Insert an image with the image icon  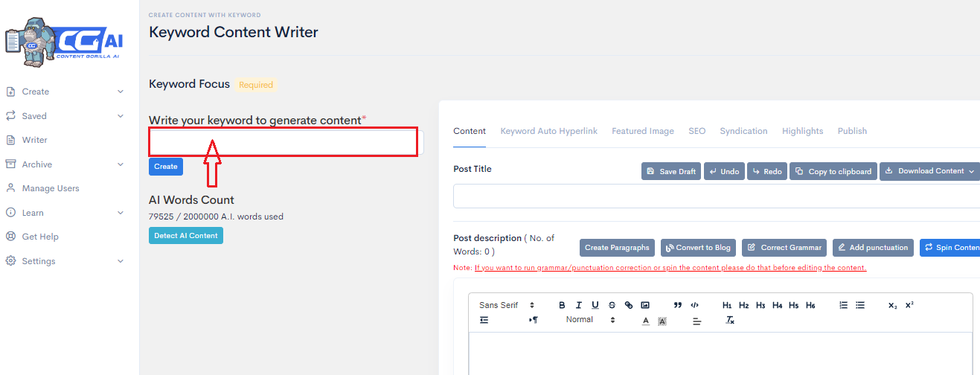tap(645, 305)
